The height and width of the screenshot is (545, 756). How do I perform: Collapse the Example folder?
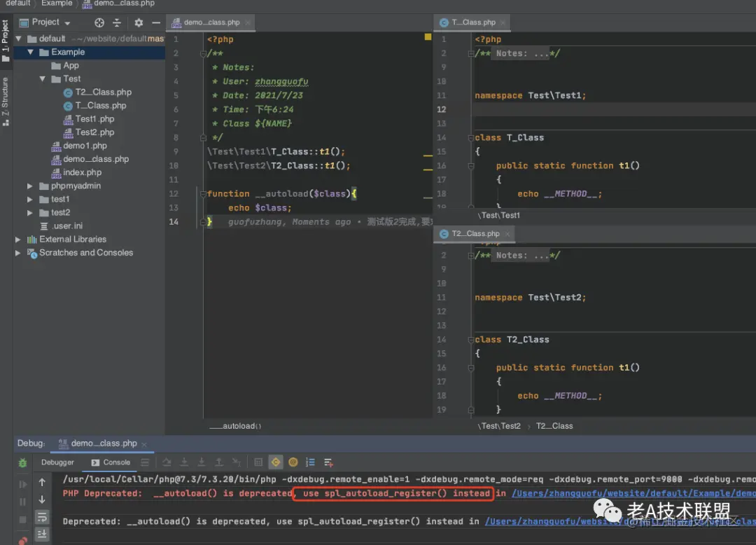point(30,52)
